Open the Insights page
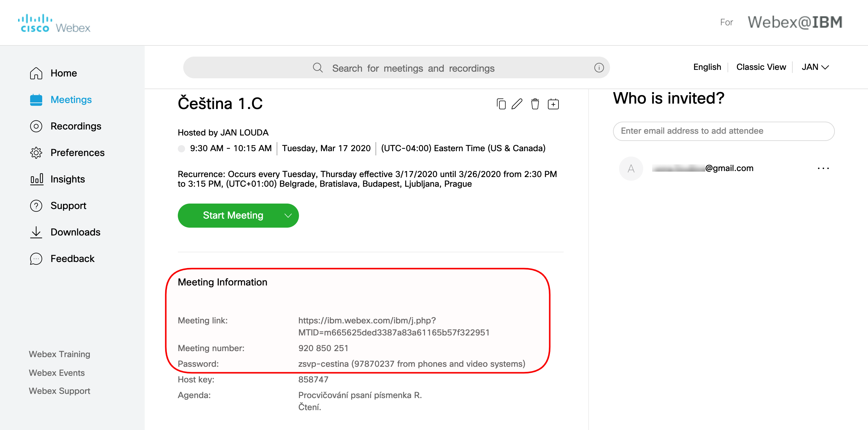 coord(68,179)
